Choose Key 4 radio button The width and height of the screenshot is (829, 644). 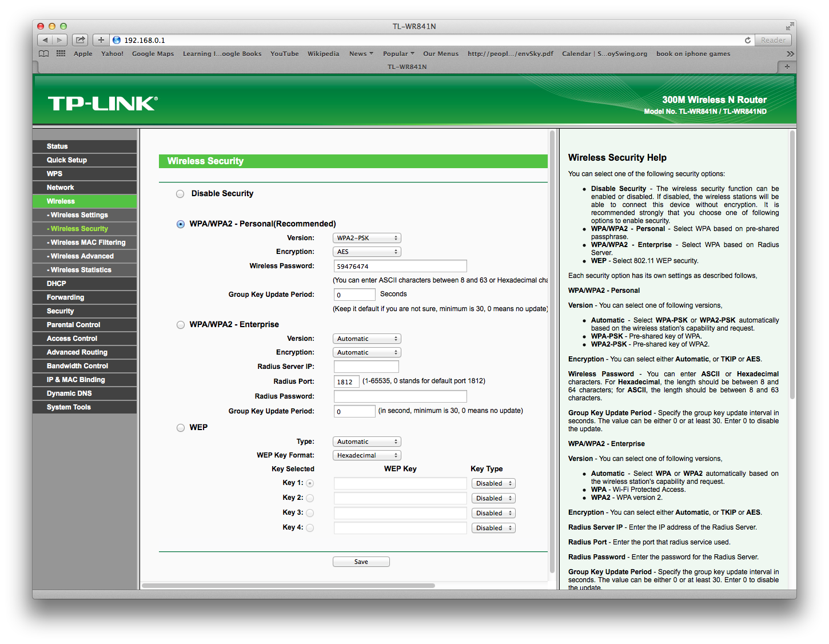[x=310, y=528]
